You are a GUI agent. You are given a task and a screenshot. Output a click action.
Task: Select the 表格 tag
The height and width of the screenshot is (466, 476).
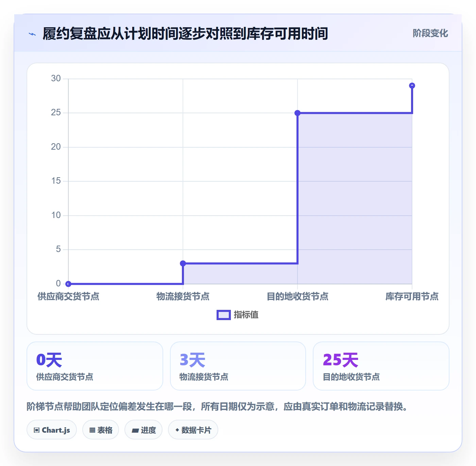pyautogui.click(x=101, y=430)
